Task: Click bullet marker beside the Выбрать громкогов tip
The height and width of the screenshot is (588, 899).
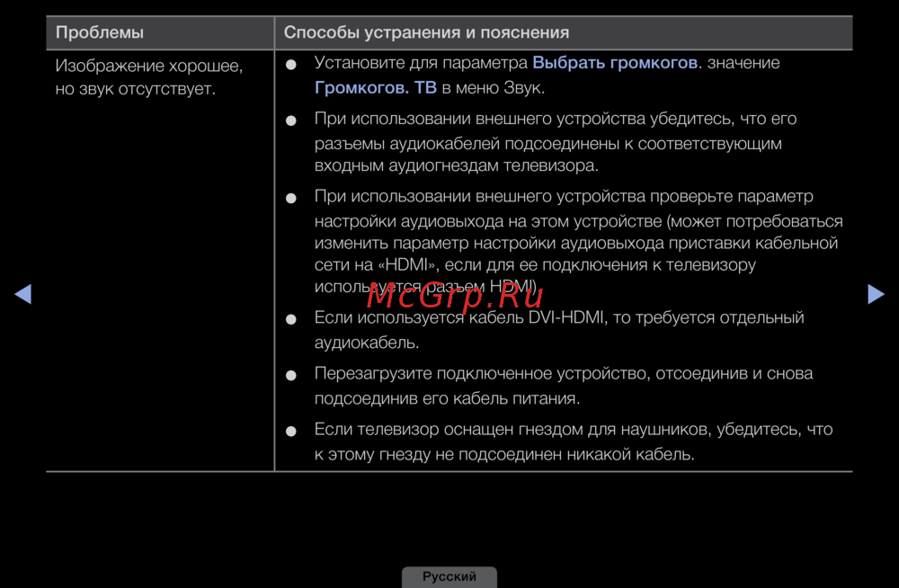Action: click(291, 66)
